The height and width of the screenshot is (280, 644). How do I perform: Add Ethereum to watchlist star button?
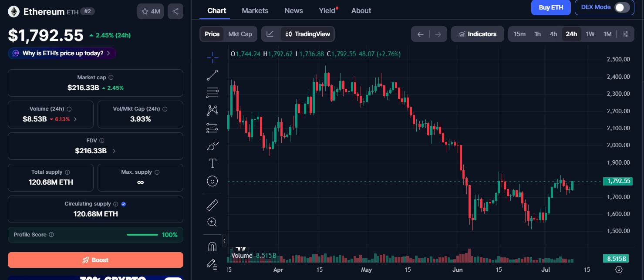(150, 11)
